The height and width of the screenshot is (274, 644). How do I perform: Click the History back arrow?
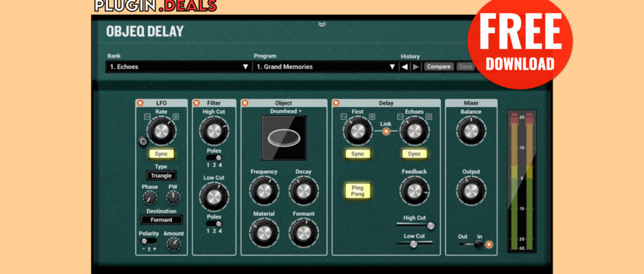click(x=405, y=66)
